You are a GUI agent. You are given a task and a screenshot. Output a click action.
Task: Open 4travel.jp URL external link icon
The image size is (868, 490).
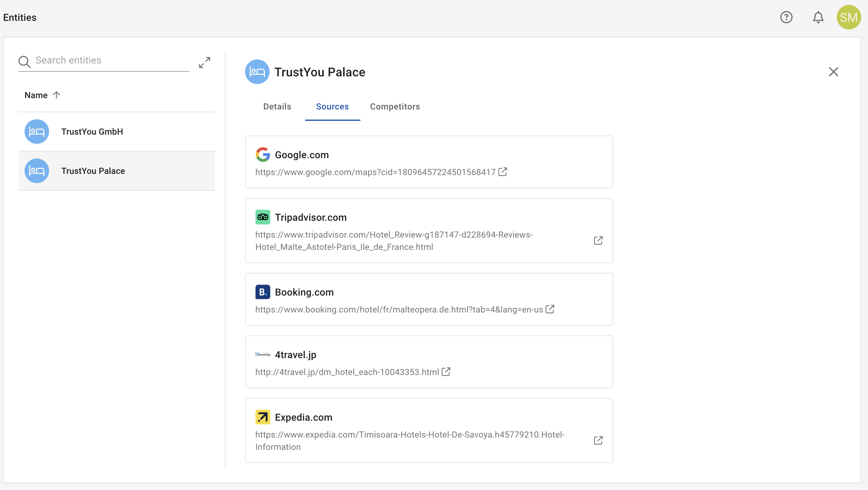coord(446,372)
